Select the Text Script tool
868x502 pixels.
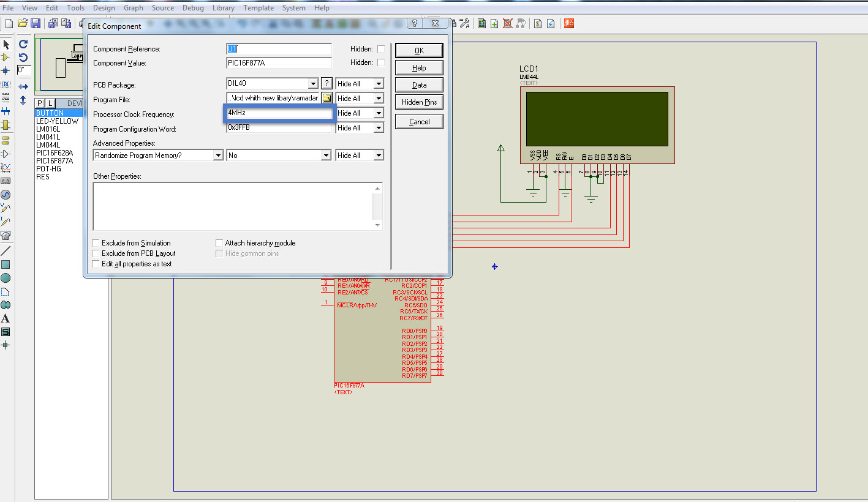click(x=6, y=98)
